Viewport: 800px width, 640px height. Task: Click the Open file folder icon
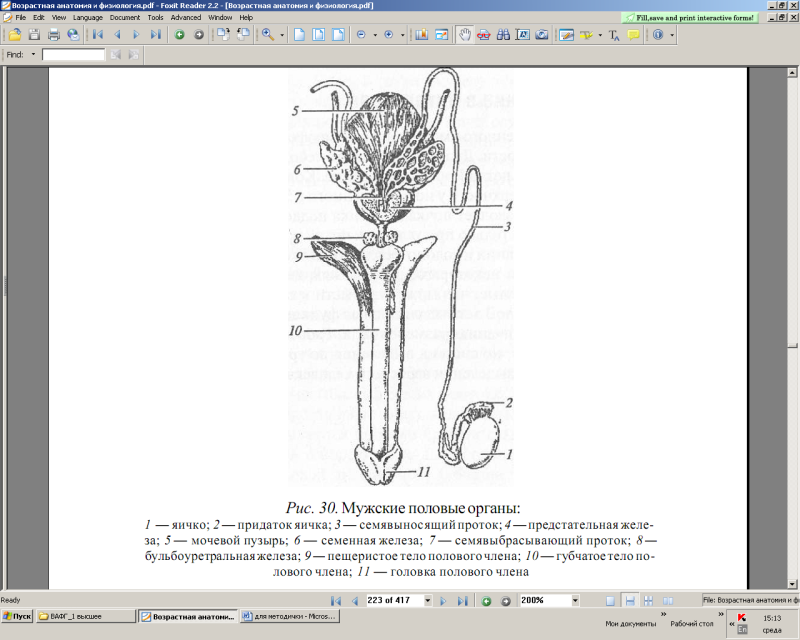pos(15,34)
